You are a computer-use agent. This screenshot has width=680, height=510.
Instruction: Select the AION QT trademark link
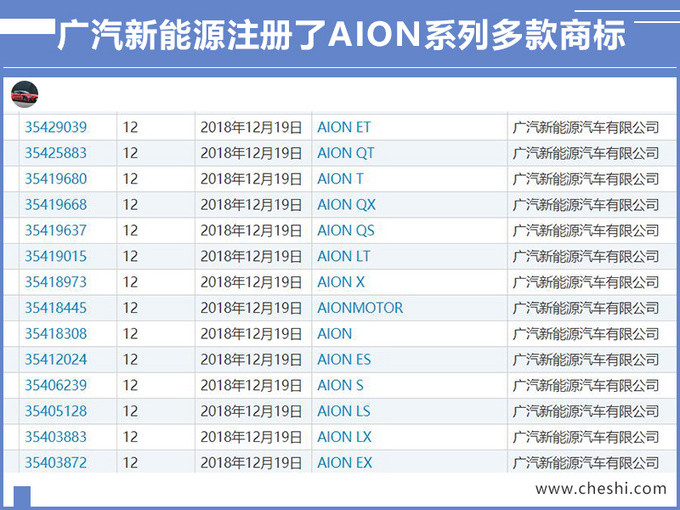click(346, 153)
